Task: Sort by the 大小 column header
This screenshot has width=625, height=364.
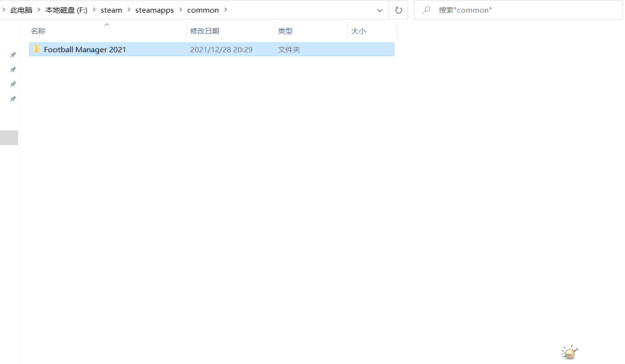Action: click(358, 31)
